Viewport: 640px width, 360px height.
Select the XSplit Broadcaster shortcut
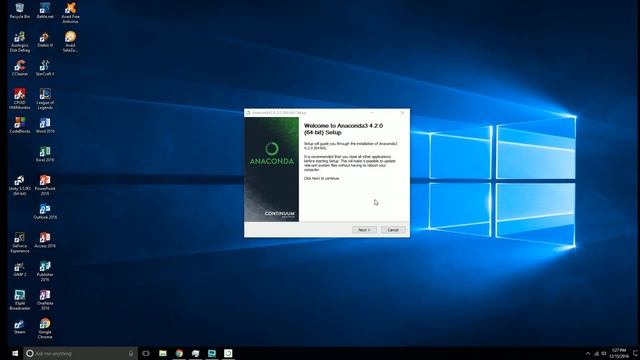[x=20, y=300]
